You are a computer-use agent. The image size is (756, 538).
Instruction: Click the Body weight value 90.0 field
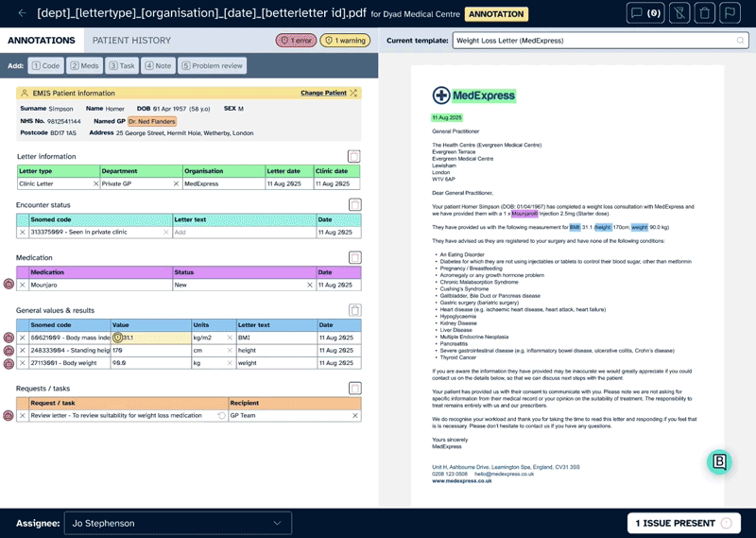pyautogui.click(x=151, y=363)
